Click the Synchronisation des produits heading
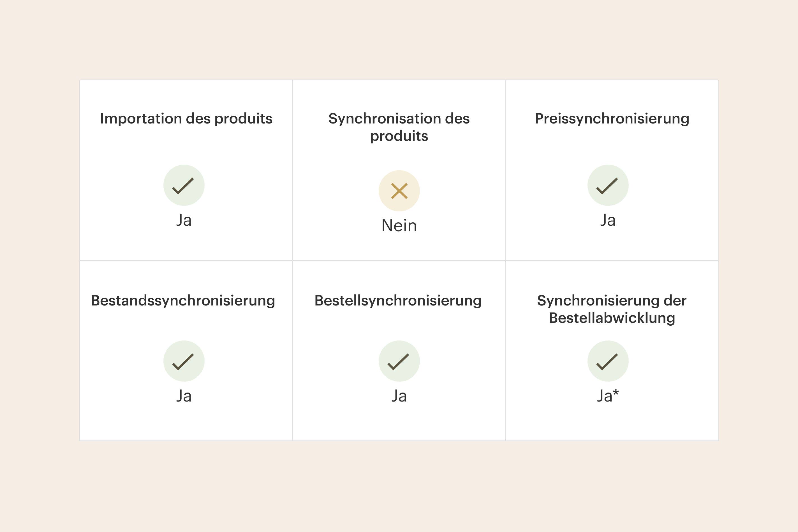The height and width of the screenshot is (532, 798). 399,127
